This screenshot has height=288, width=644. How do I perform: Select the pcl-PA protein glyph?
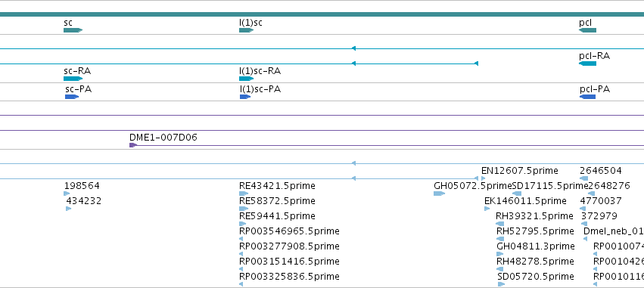coord(588,97)
